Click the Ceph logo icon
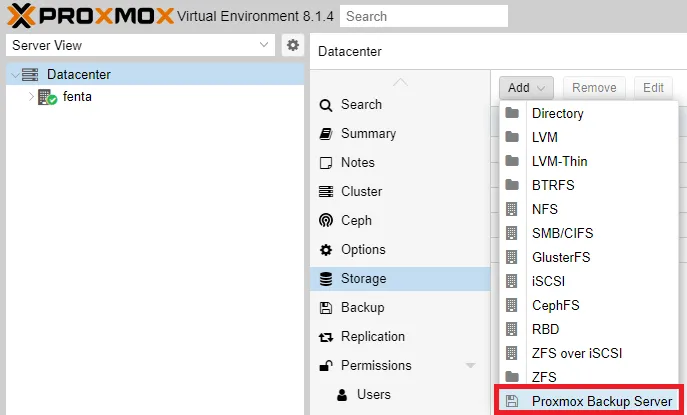 pyautogui.click(x=326, y=220)
